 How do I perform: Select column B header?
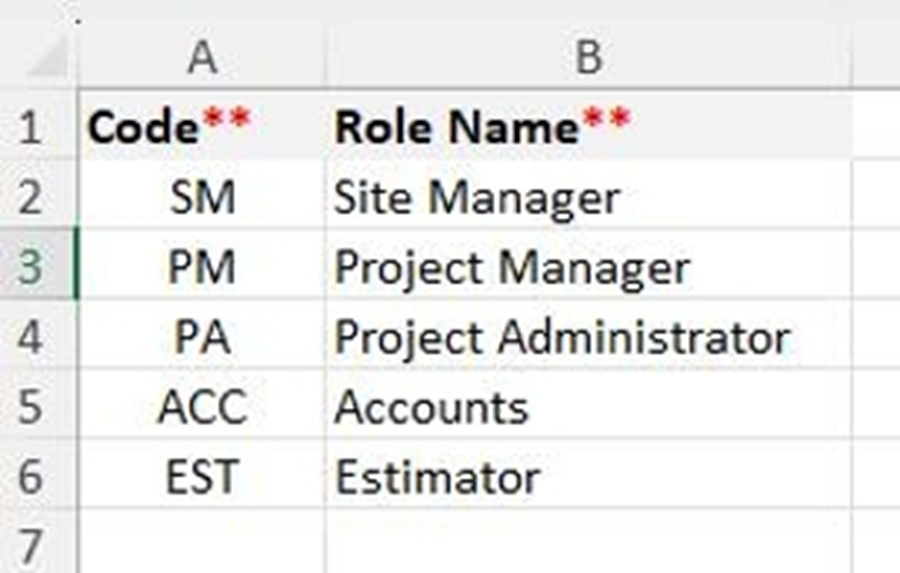(588, 59)
